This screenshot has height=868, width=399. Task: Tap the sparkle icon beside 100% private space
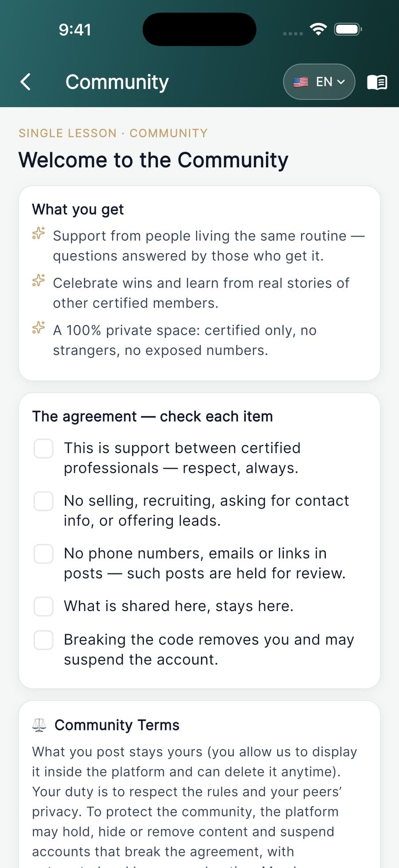[39, 328]
